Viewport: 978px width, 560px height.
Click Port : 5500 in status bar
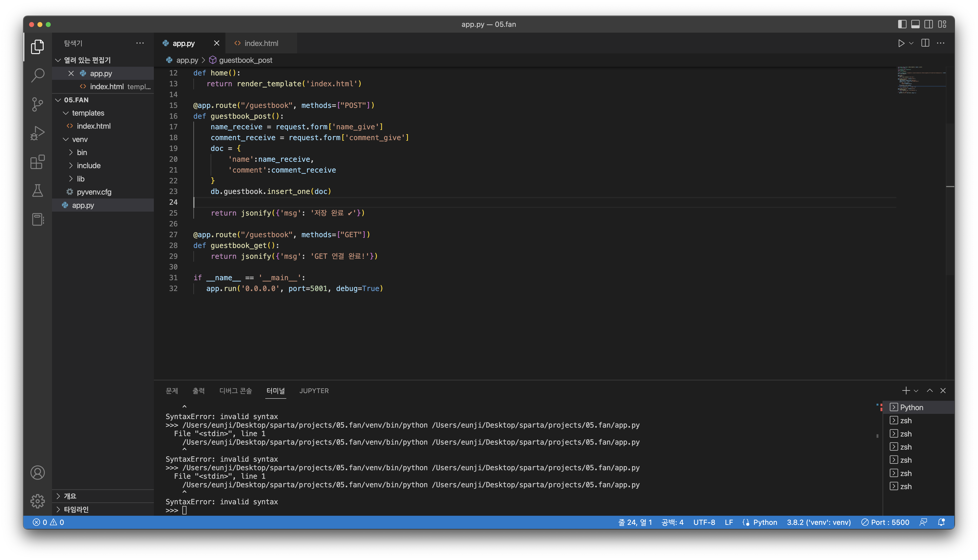click(x=885, y=522)
